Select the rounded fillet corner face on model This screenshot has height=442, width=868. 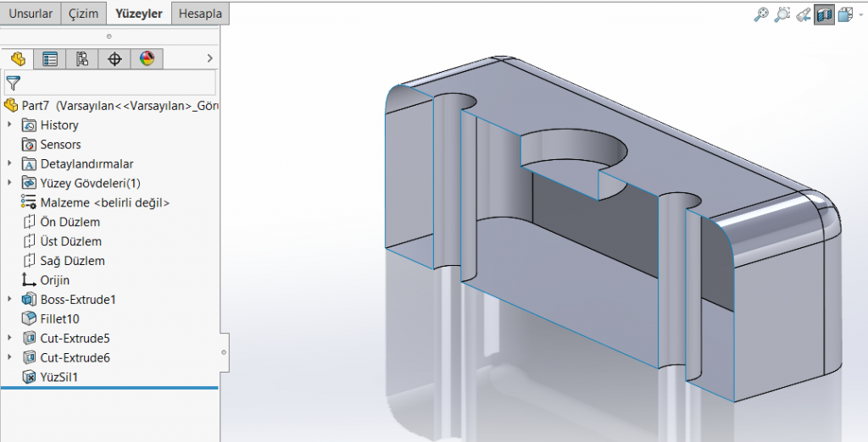click(831, 216)
